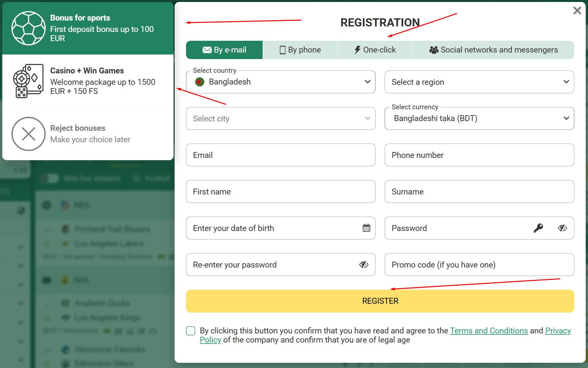Viewport: 588px width, 368px height.
Task: Click the soccer ball sports bonus icon
Action: click(x=28, y=28)
